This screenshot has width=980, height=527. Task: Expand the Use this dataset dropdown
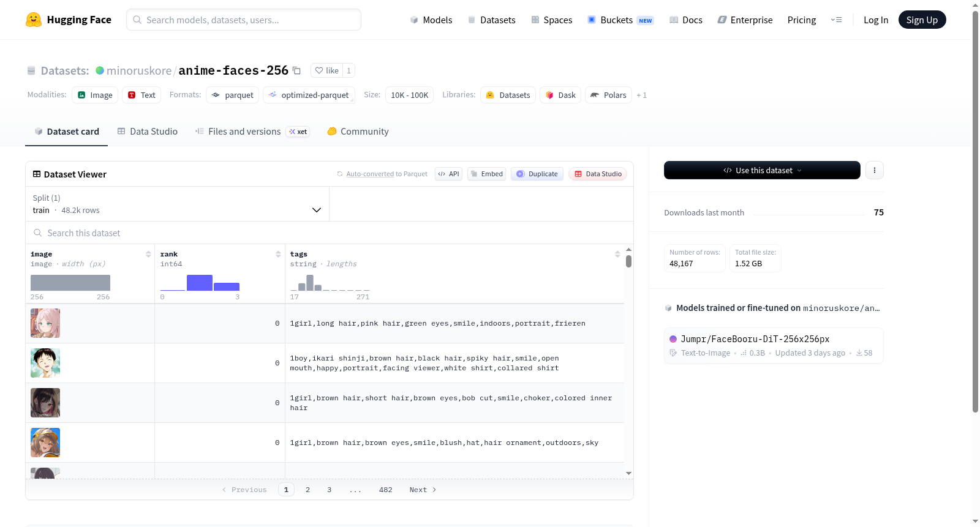(762, 170)
